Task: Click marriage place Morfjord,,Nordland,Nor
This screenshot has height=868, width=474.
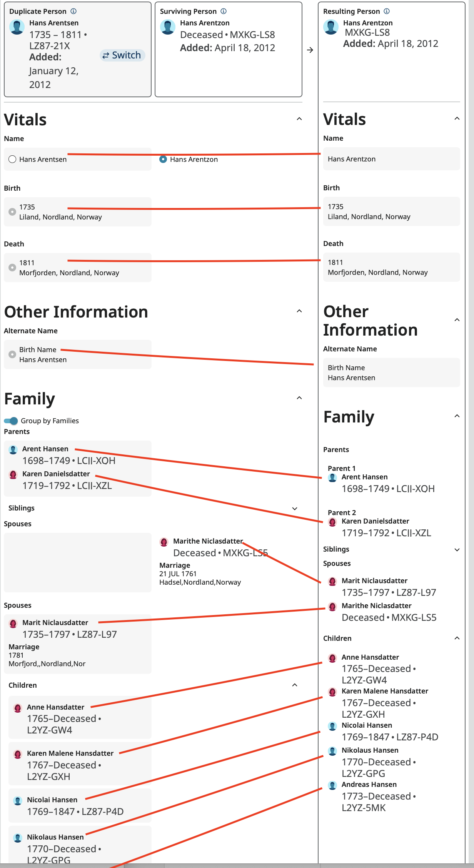Action: pyautogui.click(x=47, y=663)
